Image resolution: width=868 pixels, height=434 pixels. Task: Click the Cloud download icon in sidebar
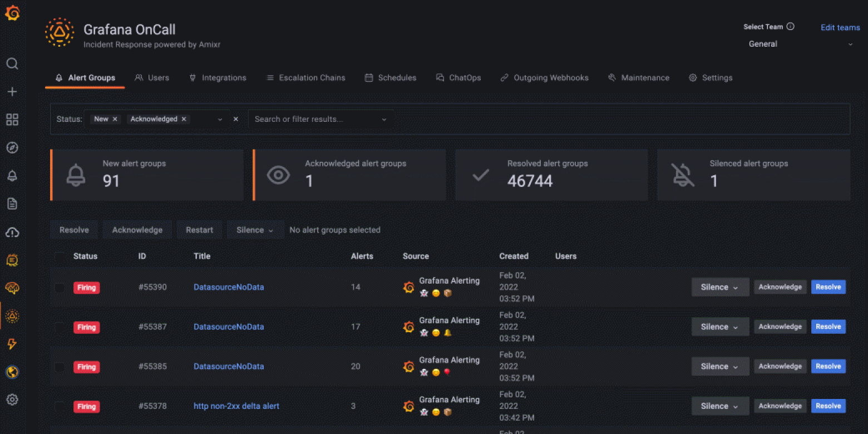point(12,232)
